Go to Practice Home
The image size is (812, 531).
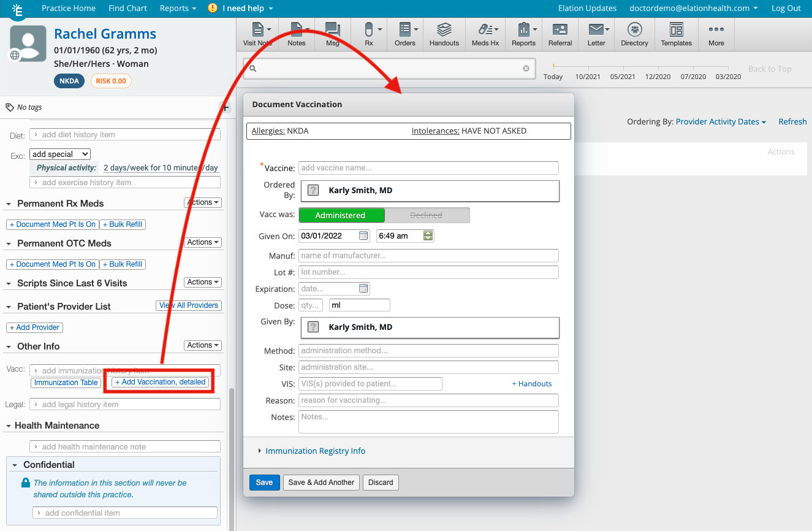click(x=69, y=8)
